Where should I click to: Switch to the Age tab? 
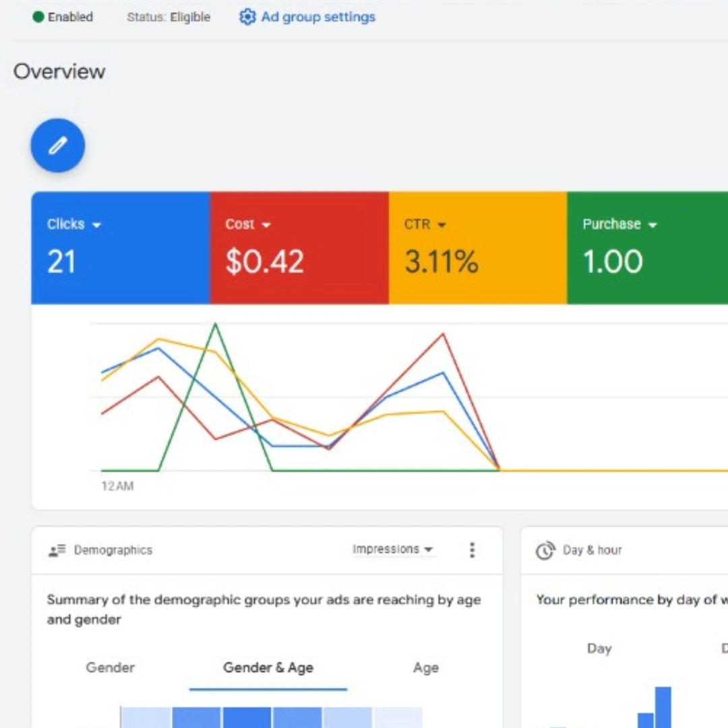(425, 668)
